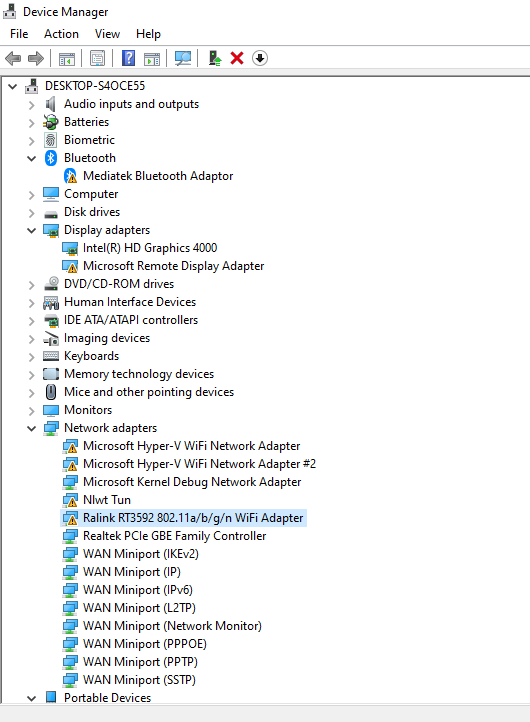Click the blue Help question mark icon
Image resolution: width=530 pixels, height=722 pixels.
(128, 58)
